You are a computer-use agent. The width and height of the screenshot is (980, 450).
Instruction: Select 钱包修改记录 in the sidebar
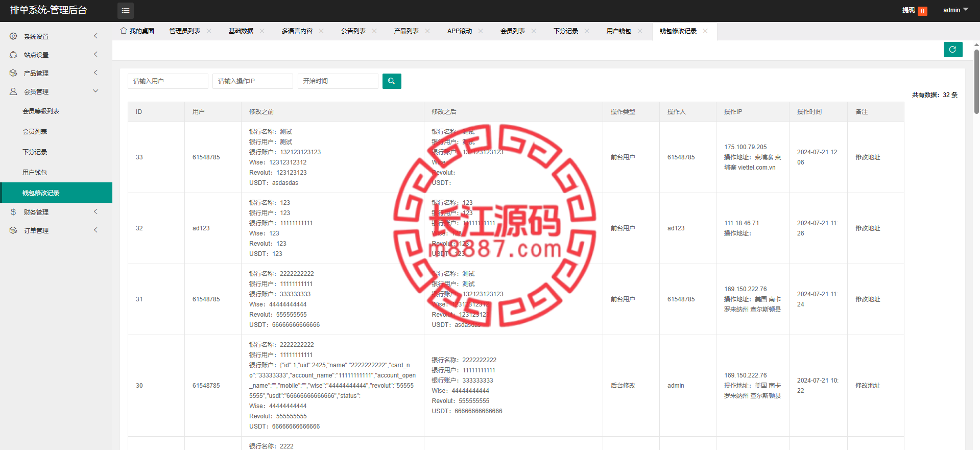(56, 193)
